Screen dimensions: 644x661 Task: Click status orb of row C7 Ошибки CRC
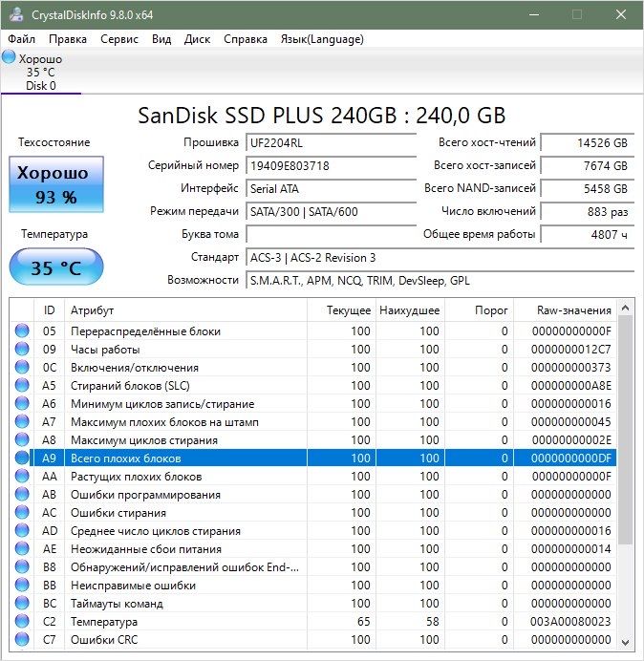22,639
